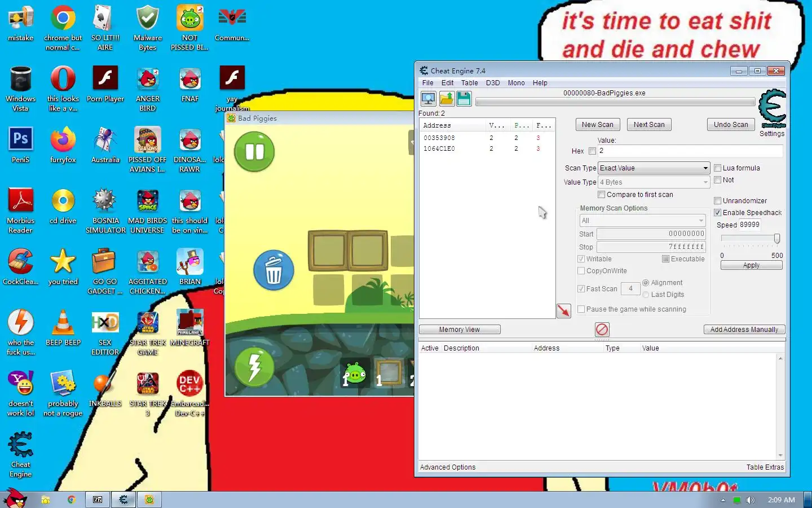The width and height of the screenshot is (812, 508).
Task: Open the Porn Player flash icon
Action: click(105, 84)
